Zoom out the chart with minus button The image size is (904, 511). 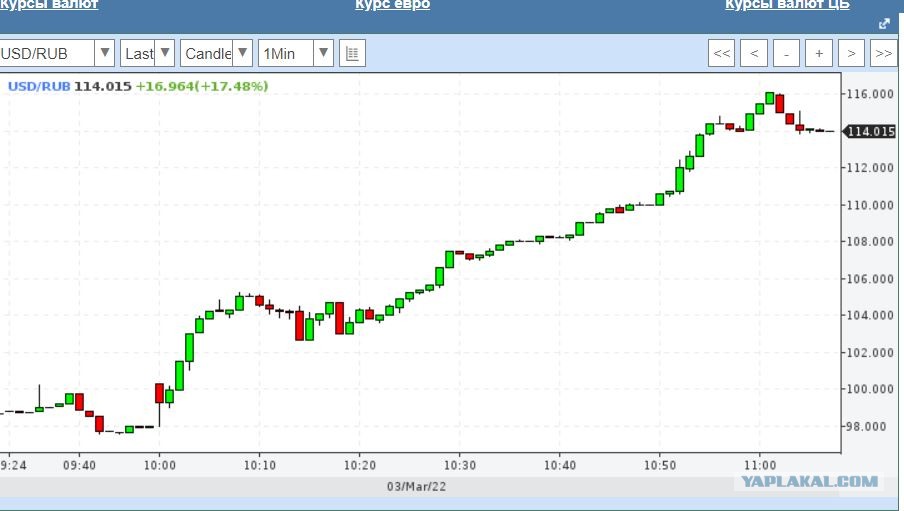pos(786,54)
